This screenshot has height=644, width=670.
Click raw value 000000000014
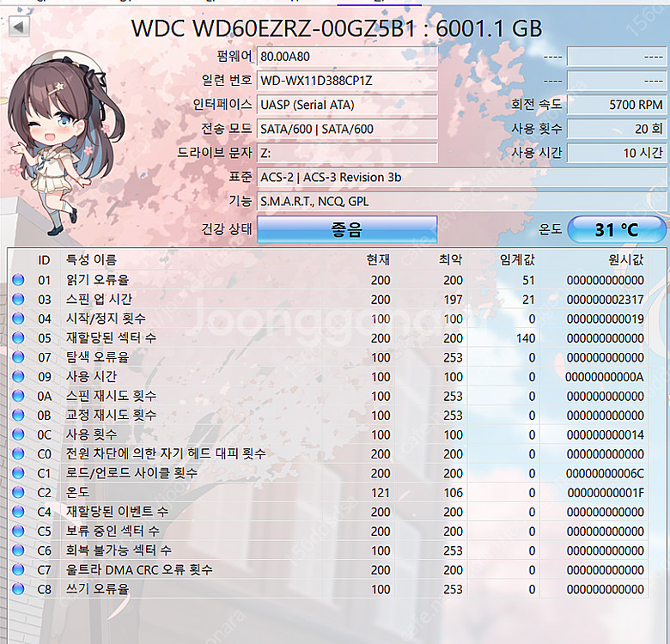click(605, 434)
